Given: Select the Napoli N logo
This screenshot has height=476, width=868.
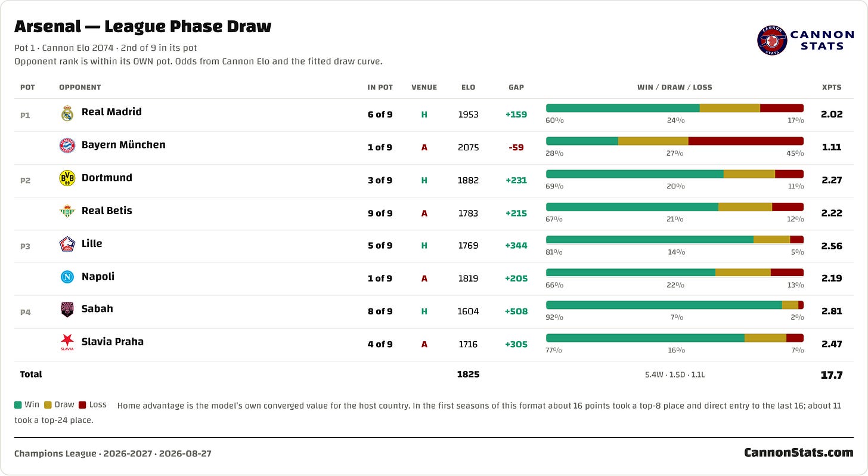Looking at the screenshot, I should pos(67,277).
